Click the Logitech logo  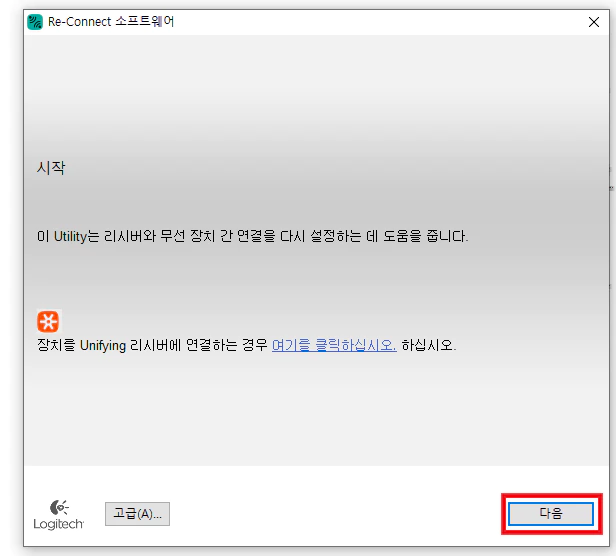(59, 515)
